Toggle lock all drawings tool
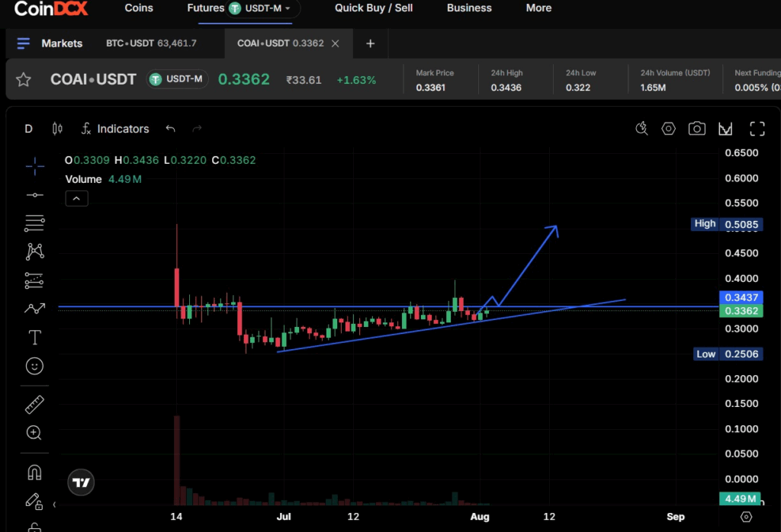Viewport: 781px width, 532px height. click(x=34, y=527)
